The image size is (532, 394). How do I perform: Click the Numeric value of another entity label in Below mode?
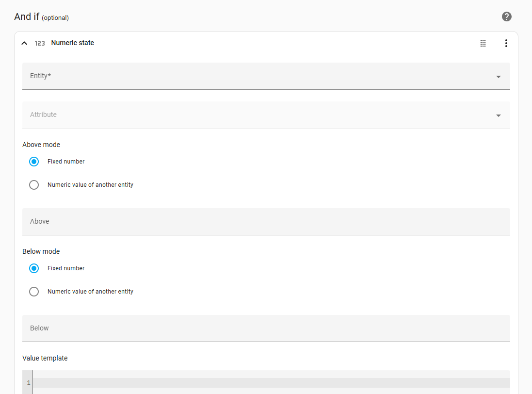90,292
